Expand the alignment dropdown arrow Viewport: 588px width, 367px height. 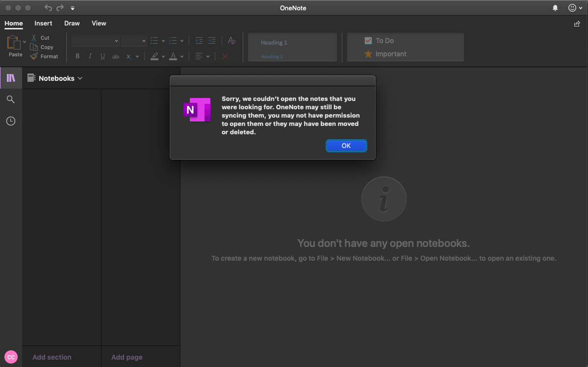pos(208,56)
